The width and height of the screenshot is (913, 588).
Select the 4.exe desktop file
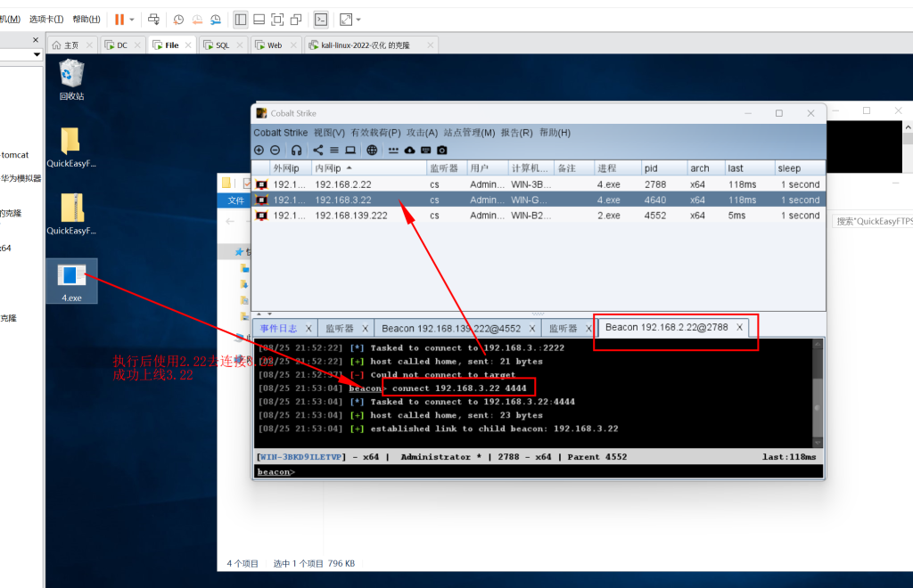(x=71, y=282)
